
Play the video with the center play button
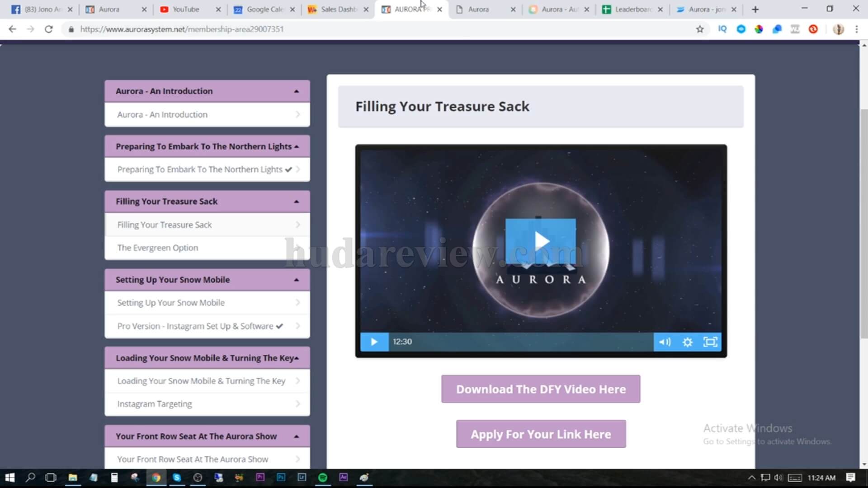coord(541,241)
